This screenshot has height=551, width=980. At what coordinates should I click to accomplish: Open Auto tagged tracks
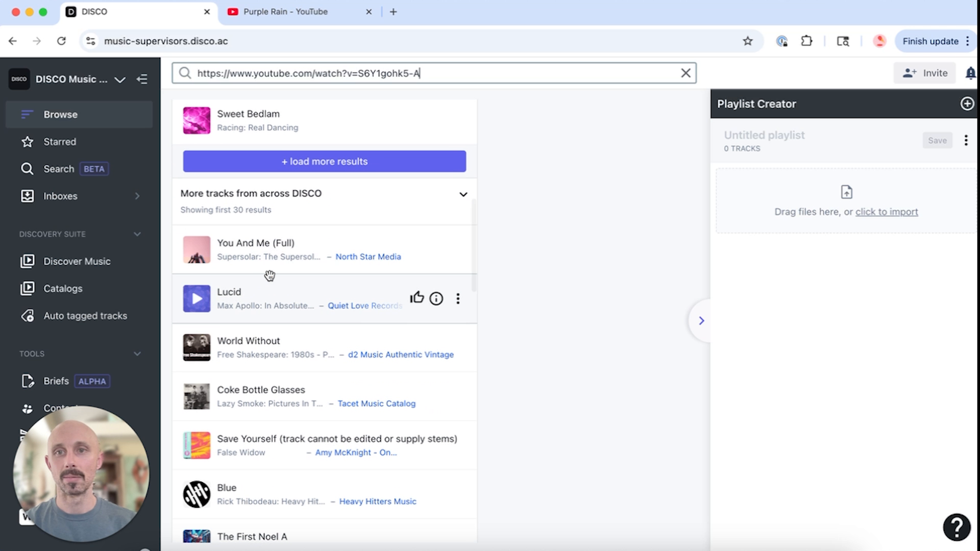(x=85, y=315)
